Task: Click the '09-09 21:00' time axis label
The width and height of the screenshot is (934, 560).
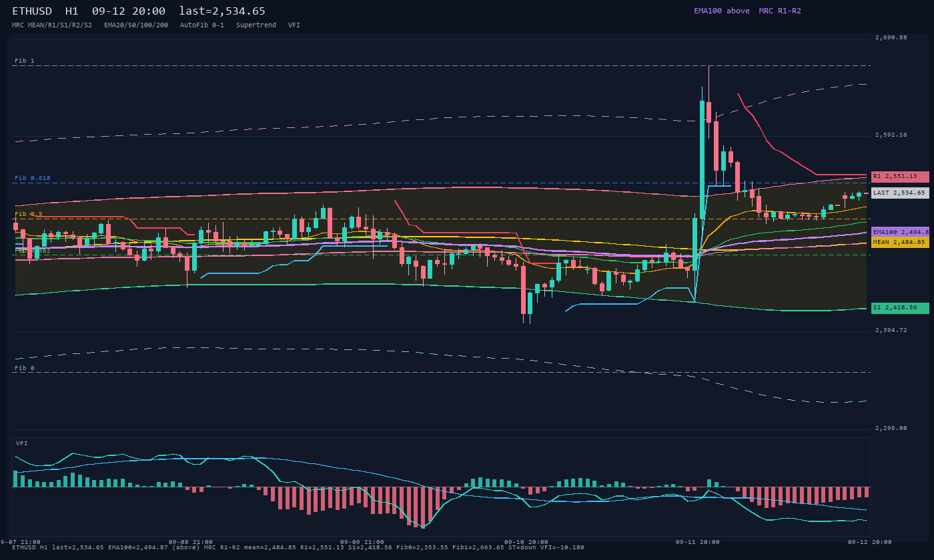Action: tap(362, 542)
